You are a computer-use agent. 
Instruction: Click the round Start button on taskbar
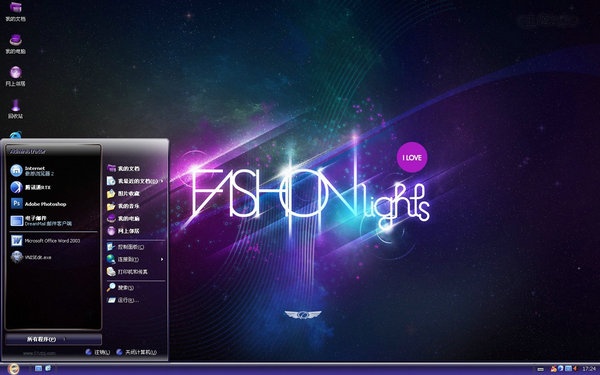click(13, 368)
